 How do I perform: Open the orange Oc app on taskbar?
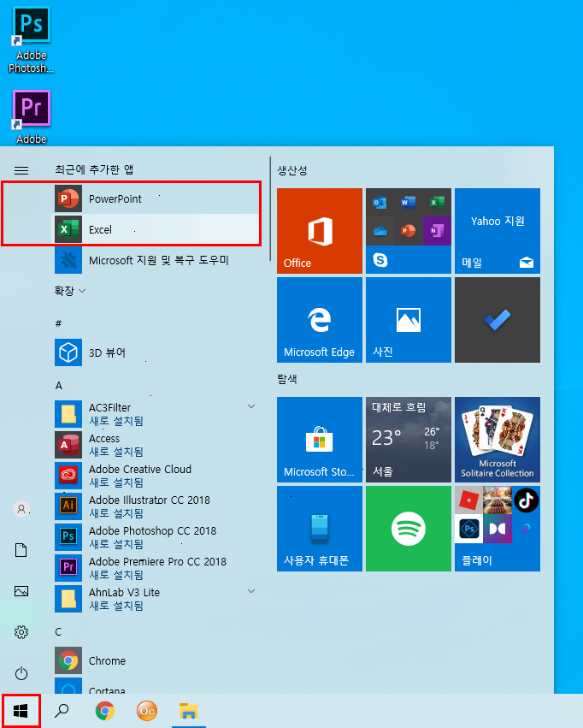(146, 711)
